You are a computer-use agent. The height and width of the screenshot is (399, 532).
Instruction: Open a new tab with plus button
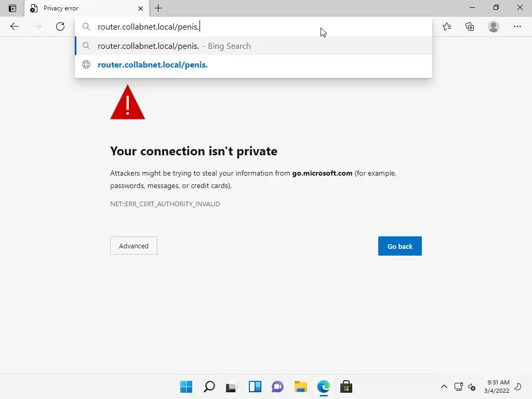coord(158,8)
